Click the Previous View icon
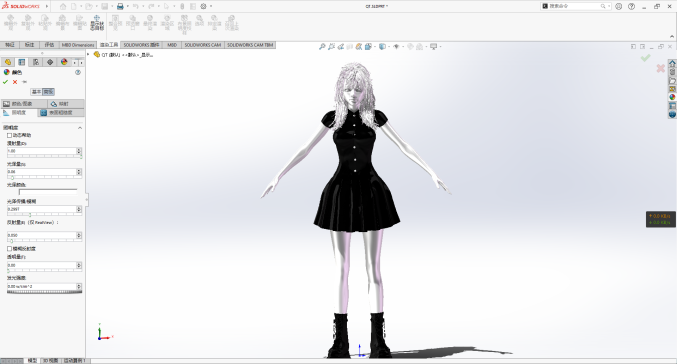 [341, 47]
